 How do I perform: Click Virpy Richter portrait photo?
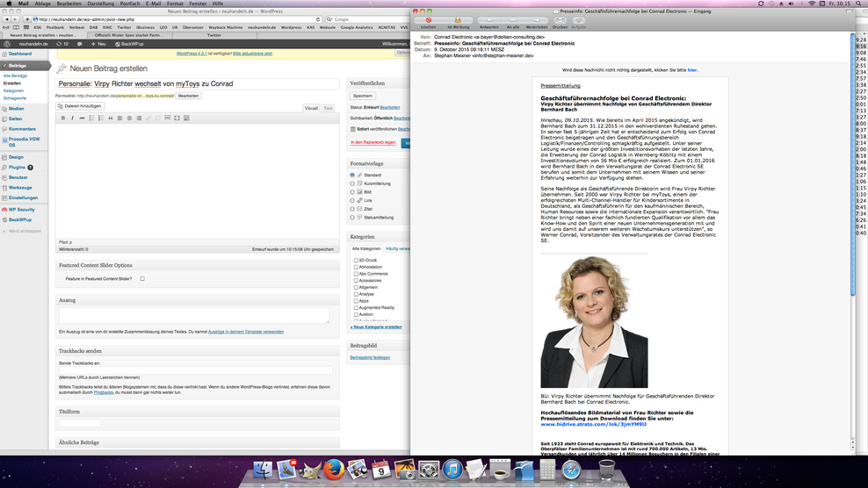(x=594, y=321)
